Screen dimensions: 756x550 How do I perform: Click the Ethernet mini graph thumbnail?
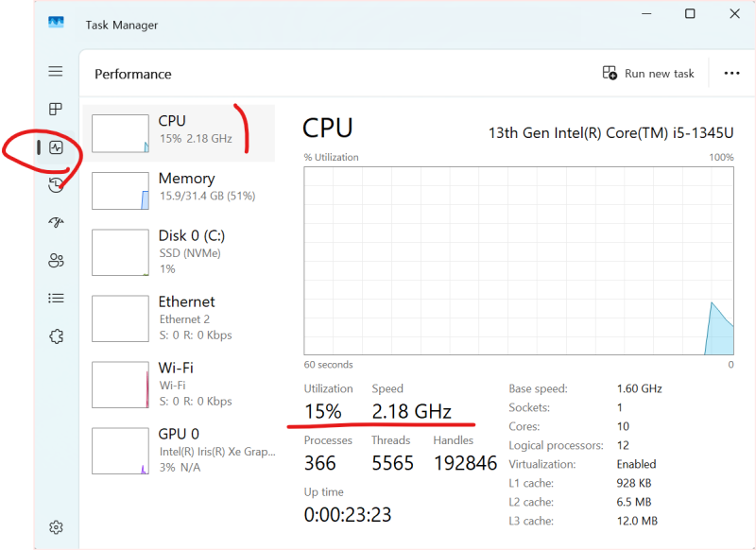tap(120, 318)
